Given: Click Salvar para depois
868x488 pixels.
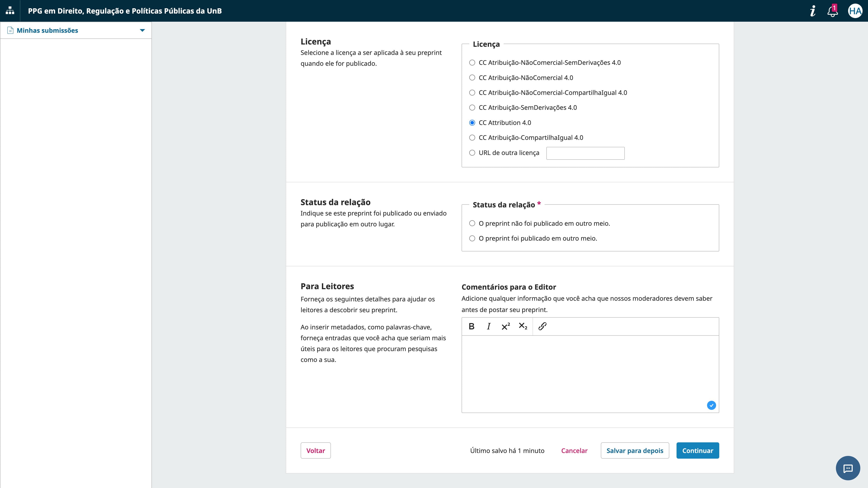Looking at the screenshot, I should coord(635,450).
